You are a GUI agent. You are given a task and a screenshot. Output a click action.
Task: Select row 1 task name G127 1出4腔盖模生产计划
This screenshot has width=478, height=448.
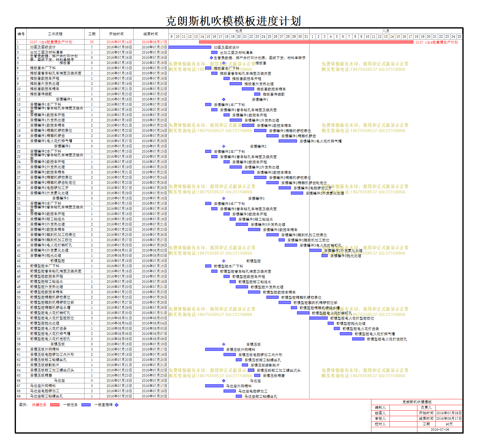click(51, 42)
